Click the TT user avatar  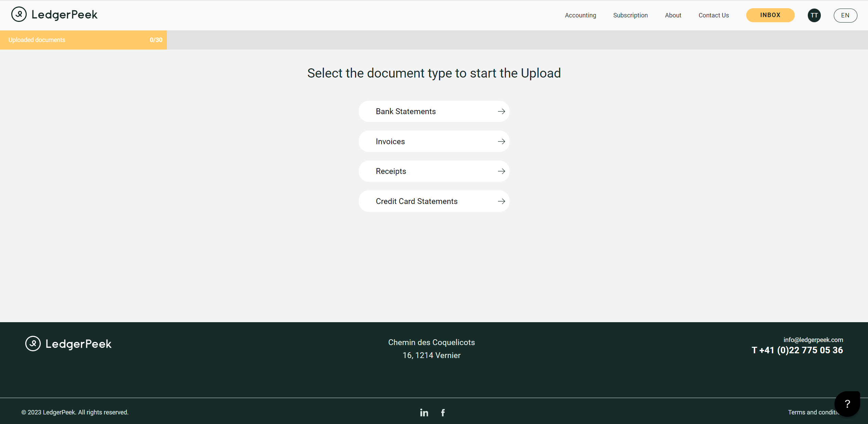click(x=814, y=15)
